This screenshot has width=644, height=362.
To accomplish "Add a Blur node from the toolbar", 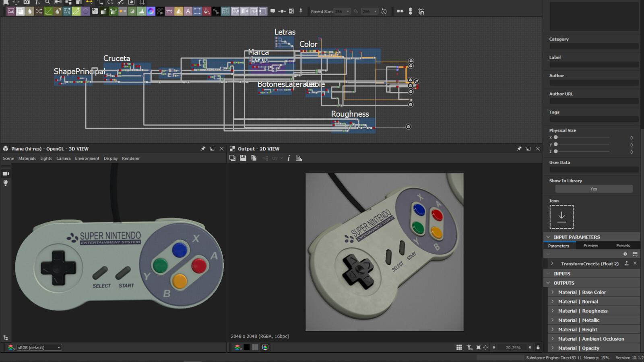I will pos(29,11).
